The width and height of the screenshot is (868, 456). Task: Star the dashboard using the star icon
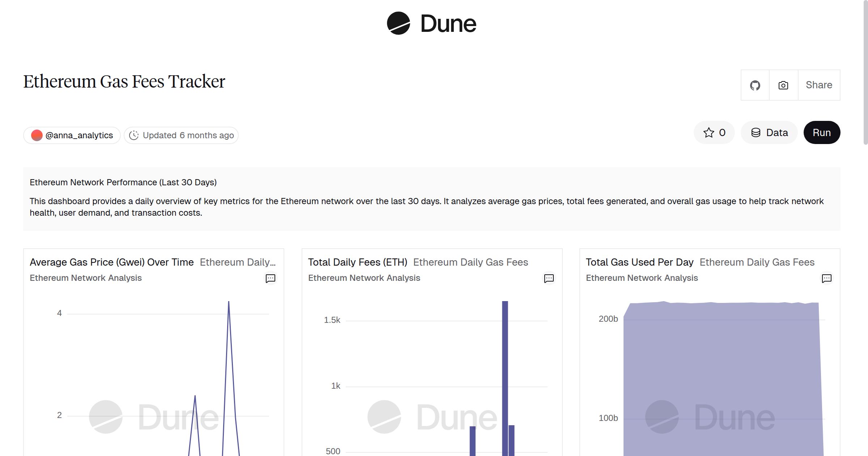pyautogui.click(x=709, y=132)
